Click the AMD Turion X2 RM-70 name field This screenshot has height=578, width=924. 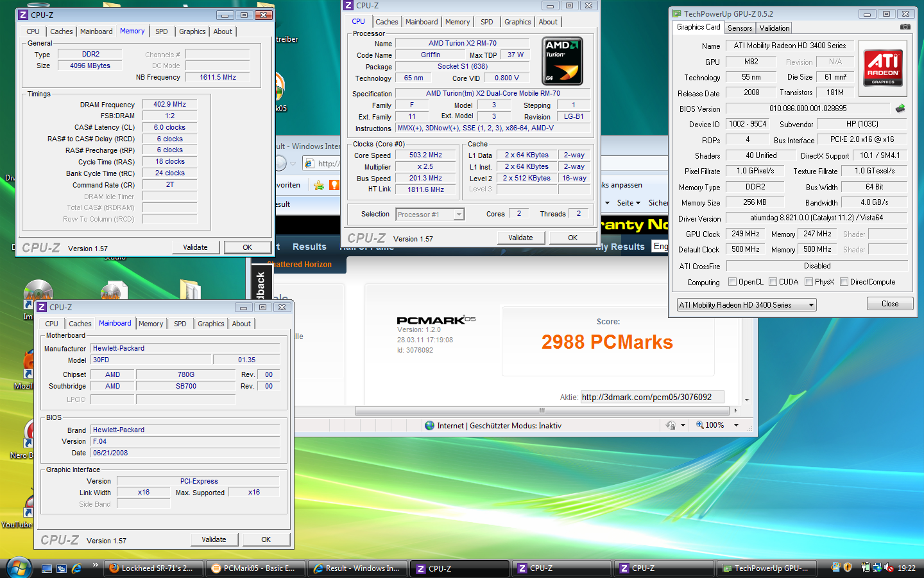click(463, 43)
